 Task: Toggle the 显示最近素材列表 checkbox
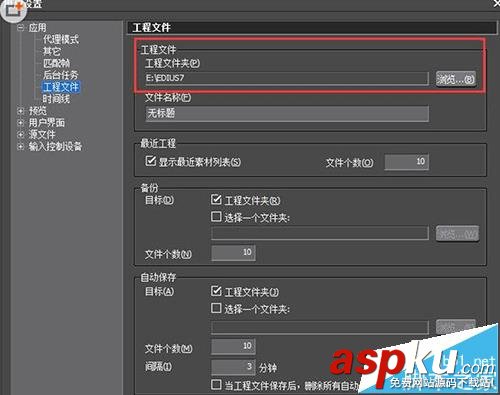(150, 161)
